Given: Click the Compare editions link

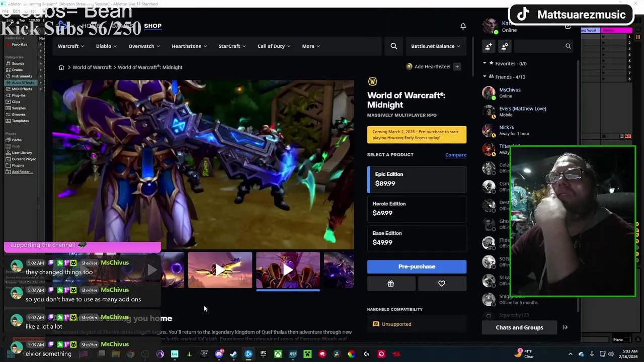Looking at the screenshot, I should [x=456, y=155].
